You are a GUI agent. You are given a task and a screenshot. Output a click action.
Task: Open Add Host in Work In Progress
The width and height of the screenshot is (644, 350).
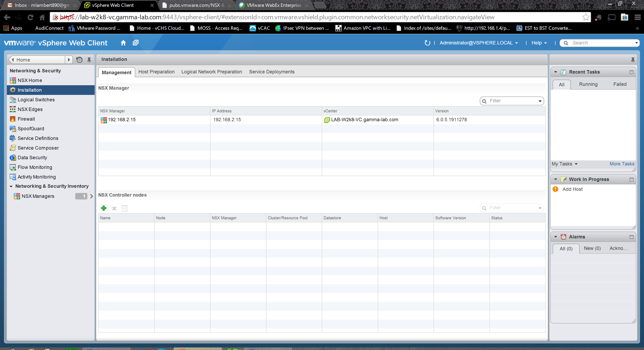click(x=572, y=189)
